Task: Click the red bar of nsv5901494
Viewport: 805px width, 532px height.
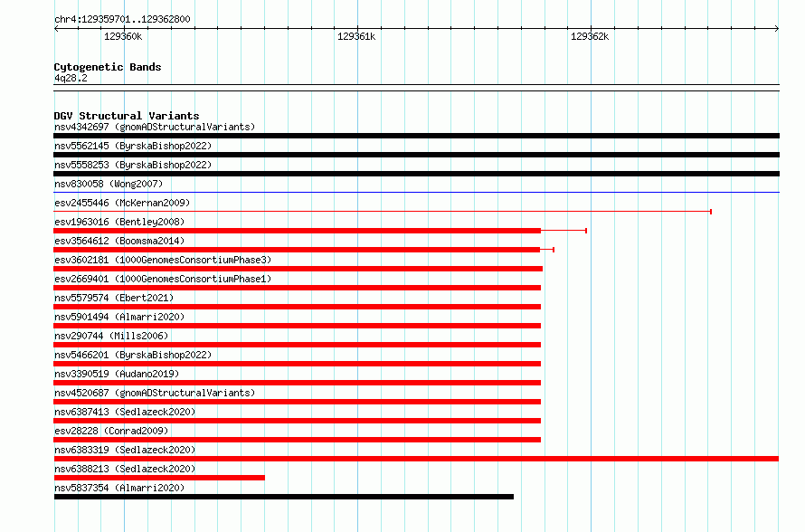Action: [x=297, y=326]
